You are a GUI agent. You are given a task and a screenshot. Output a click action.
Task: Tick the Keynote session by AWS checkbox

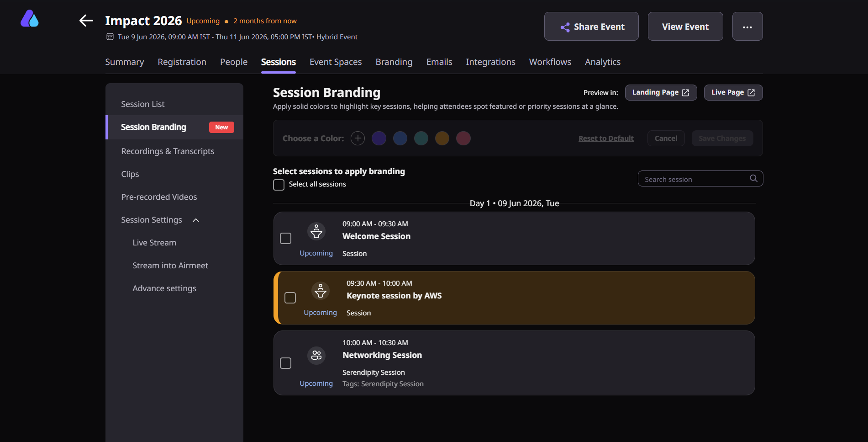pyautogui.click(x=290, y=298)
